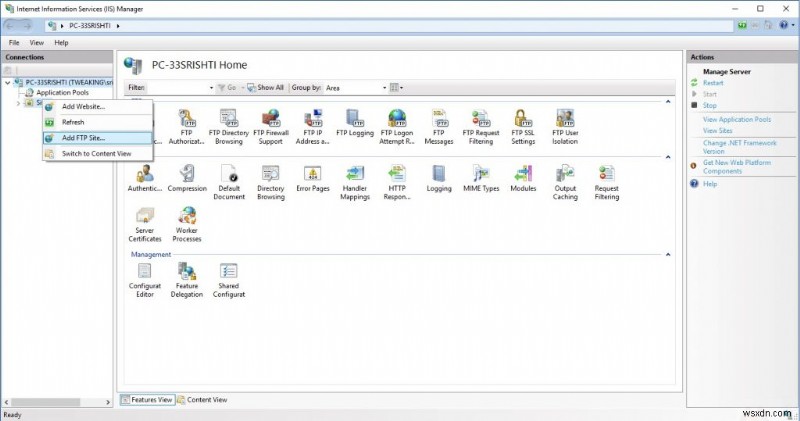Open FTP SSL Settings feature

click(x=523, y=127)
